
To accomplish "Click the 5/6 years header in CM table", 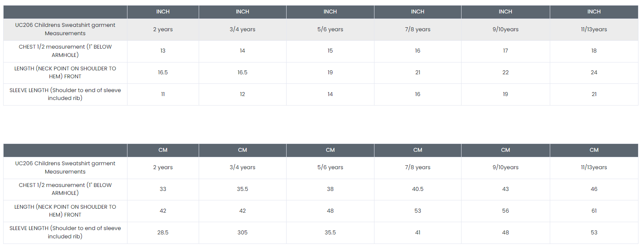I will click(330, 167).
